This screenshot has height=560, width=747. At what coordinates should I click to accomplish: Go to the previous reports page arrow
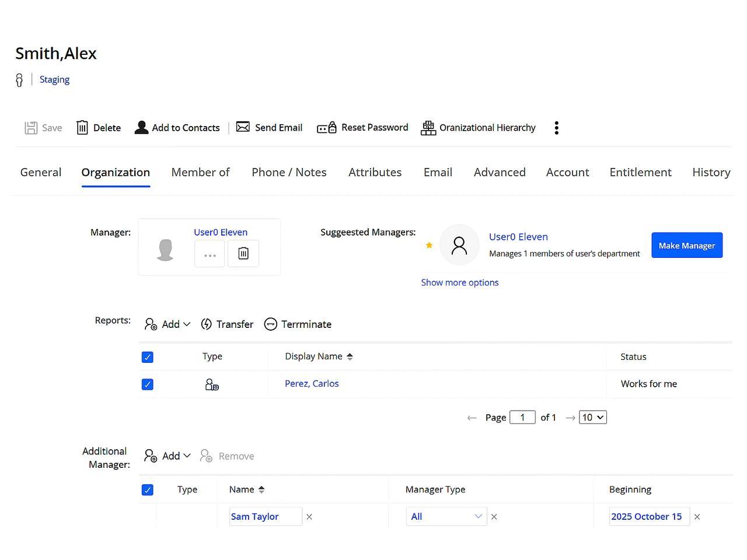472,418
